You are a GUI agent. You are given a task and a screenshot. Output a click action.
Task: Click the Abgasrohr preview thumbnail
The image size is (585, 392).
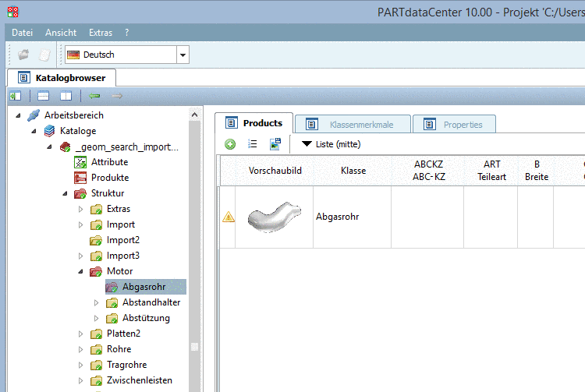pos(275,217)
